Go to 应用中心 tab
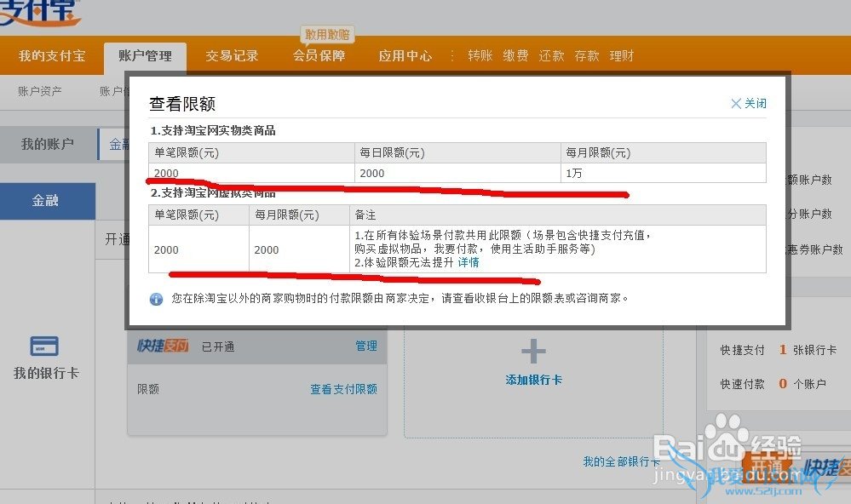851x504 pixels. point(405,56)
